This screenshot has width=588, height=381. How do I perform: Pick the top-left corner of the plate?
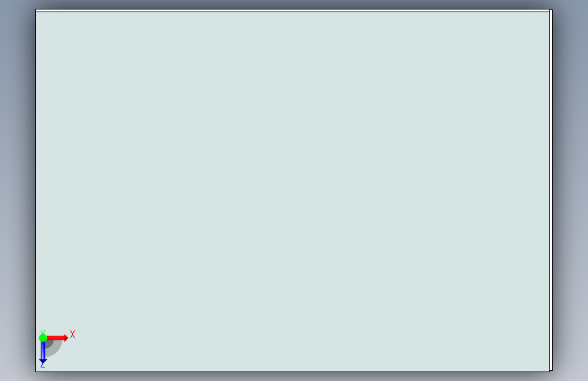[x=36, y=9]
